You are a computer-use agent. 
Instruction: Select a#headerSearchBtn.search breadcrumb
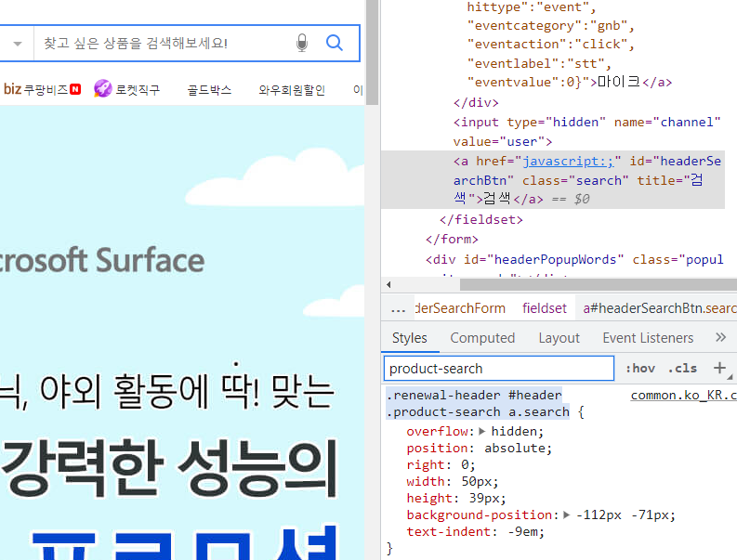coord(660,308)
